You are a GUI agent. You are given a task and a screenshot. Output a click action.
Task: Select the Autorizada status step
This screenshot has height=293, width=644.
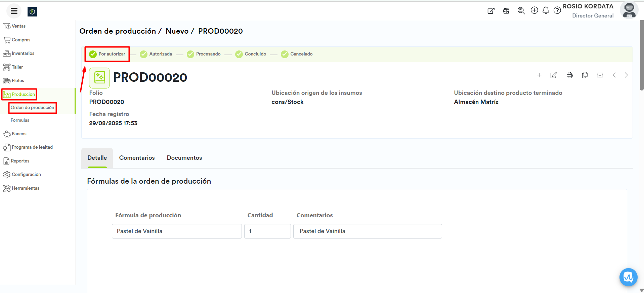click(156, 54)
